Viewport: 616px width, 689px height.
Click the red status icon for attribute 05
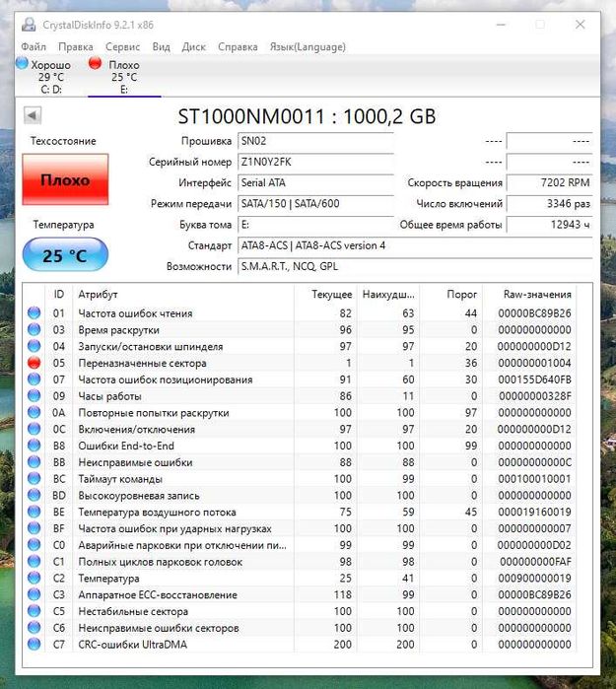point(34,363)
